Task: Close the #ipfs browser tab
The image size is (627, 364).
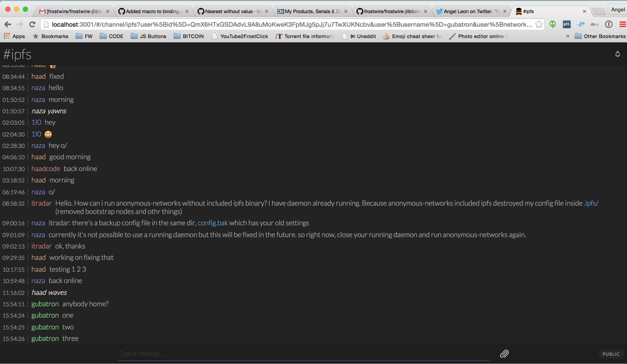Action: [x=584, y=11]
